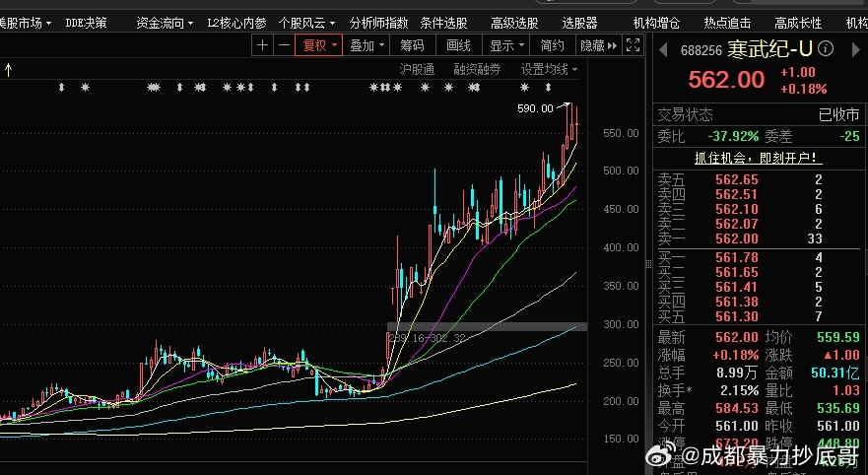
Task: Click the stock code 688256
Action: click(701, 51)
